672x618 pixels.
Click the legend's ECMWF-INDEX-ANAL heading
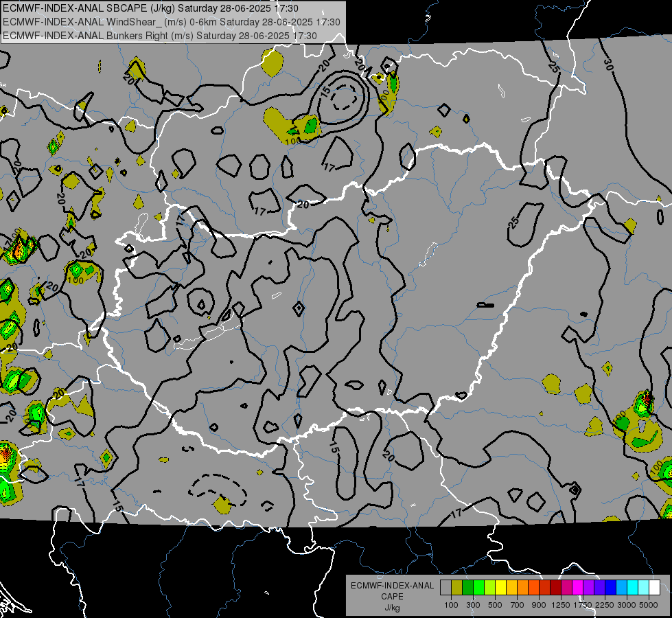392,586
